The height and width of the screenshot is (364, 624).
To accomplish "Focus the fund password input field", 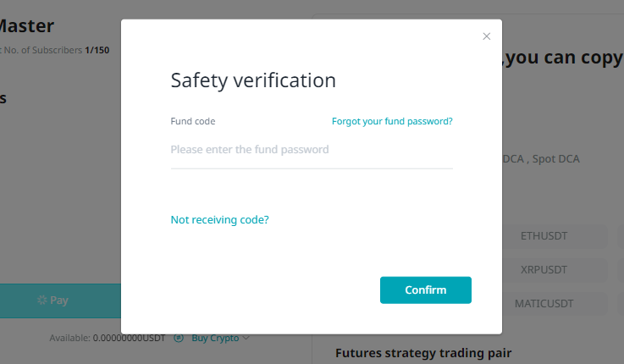I will point(312,150).
